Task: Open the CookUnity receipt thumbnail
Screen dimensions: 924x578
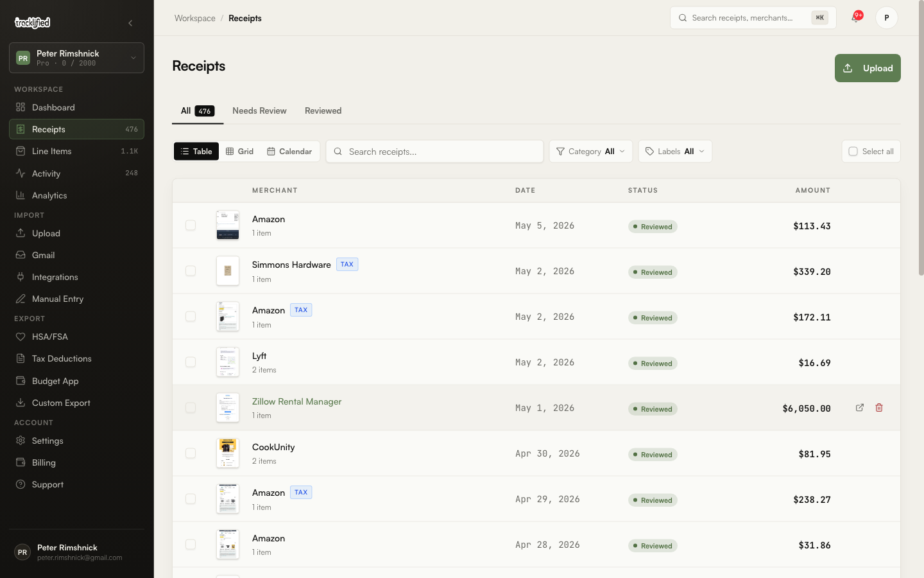Action: pos(228,453)
